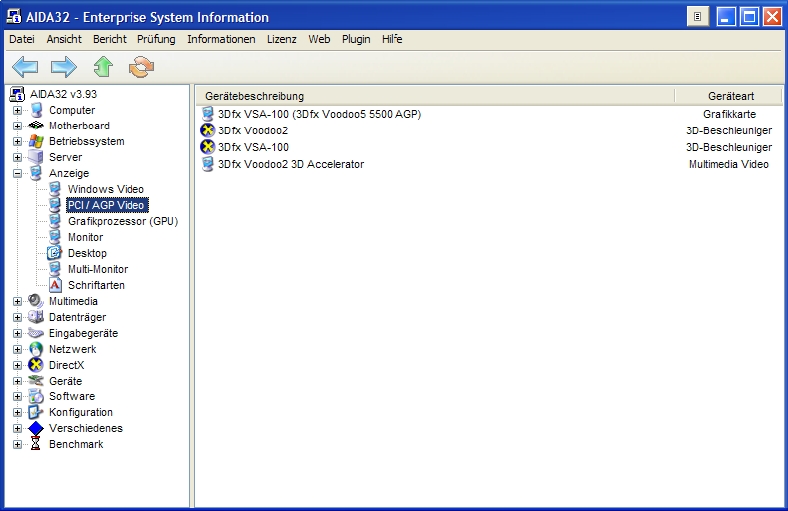The height and width of the screenshot is (511, 788).
Task: Go forward with the right arrow toolbar icon
Action: [x=64, y=67]
